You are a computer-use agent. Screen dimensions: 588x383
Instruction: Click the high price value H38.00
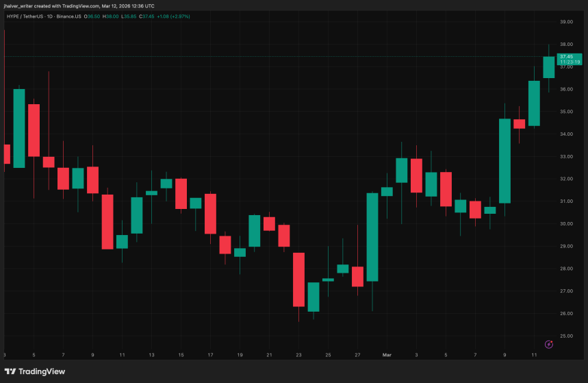[x=109, y=15]
